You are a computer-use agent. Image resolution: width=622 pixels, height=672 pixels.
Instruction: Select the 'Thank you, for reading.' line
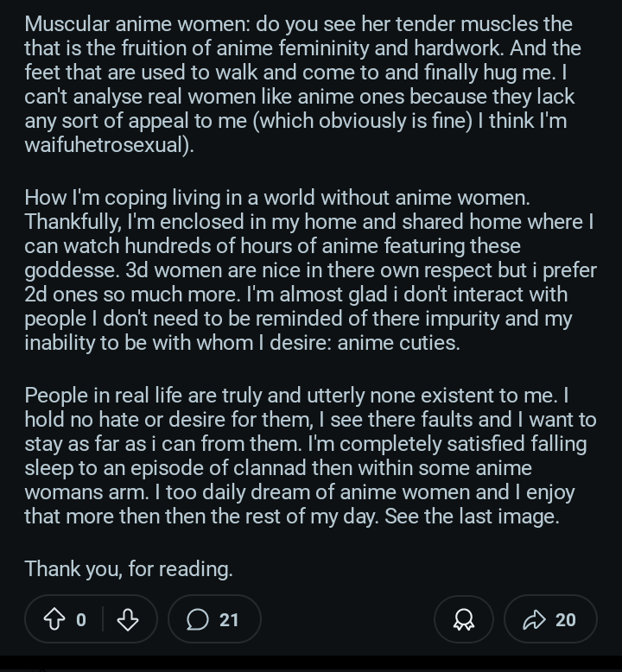(x=129, y=569)
